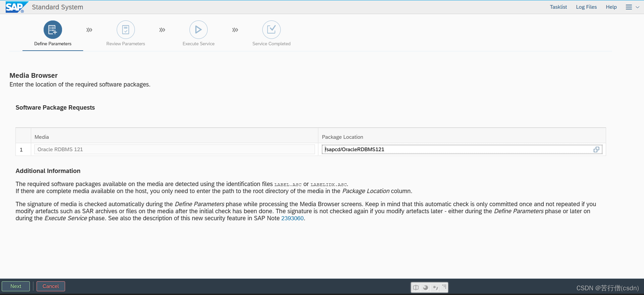Click the Package Location column header

click(x=342, y=137)
